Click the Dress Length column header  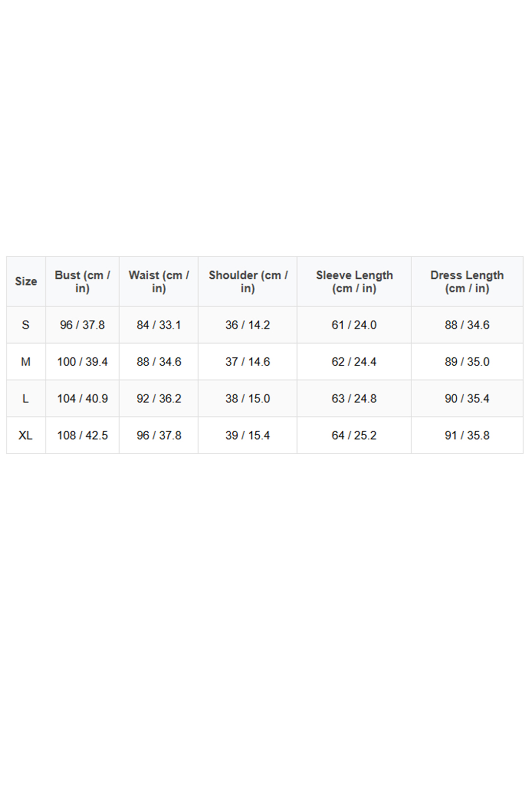[467, 282]
